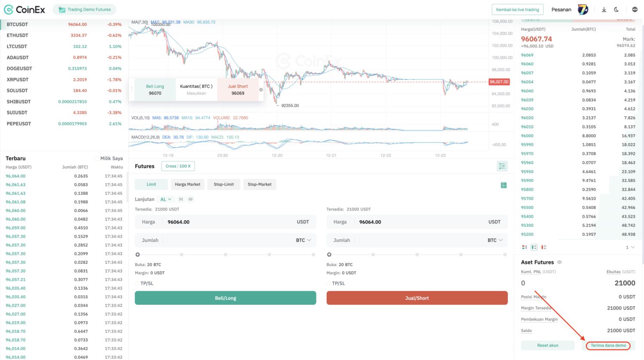Click sell-side Harga price field

(x=417, y=222)
